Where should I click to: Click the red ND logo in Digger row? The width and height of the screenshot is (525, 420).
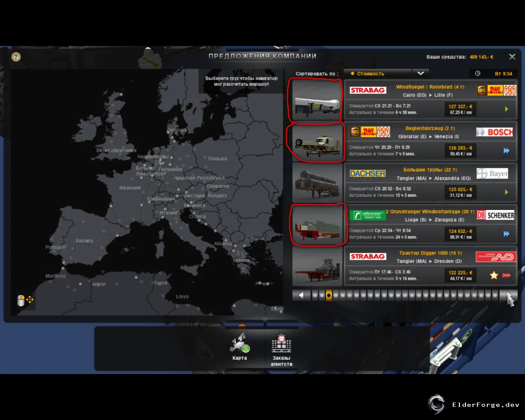496,256
